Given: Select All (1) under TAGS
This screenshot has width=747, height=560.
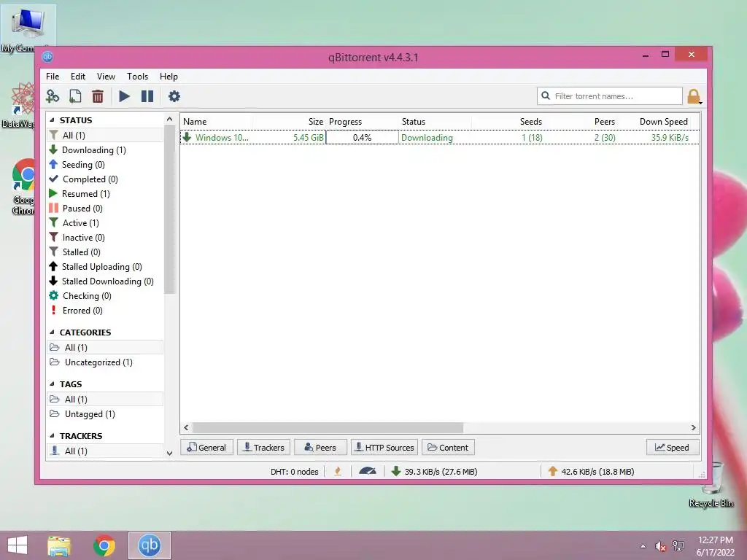Looking at the screenshot, I should point(105,399).
